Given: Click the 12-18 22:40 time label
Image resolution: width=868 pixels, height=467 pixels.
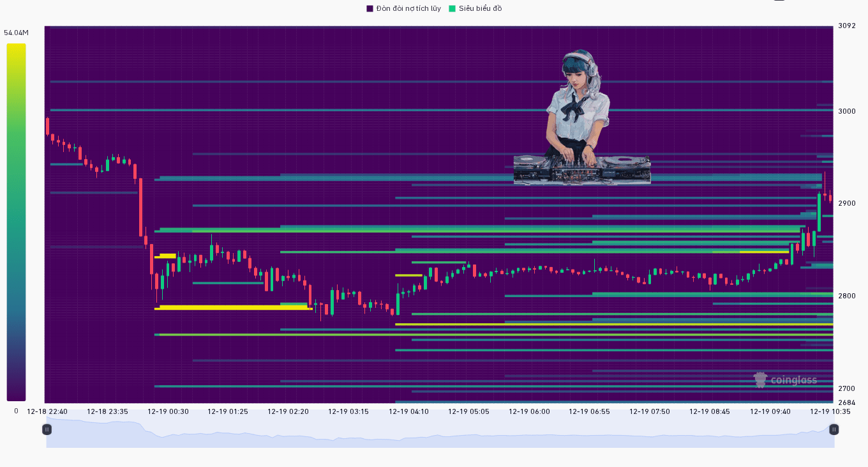Looking at the screenshot, I should click(x=47, y=411).
